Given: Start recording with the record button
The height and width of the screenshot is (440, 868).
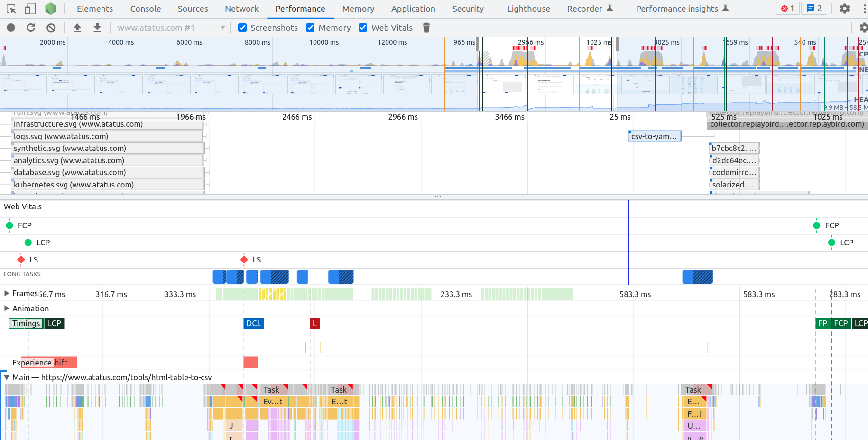Looking at the screenshot, I should [x=11, y=28].
